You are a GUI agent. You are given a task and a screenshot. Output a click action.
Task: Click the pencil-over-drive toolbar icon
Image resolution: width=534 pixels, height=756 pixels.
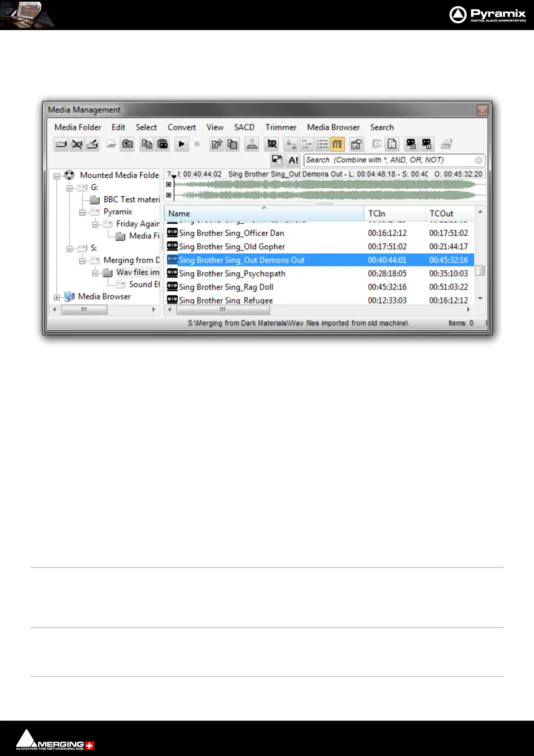(92, 144)
